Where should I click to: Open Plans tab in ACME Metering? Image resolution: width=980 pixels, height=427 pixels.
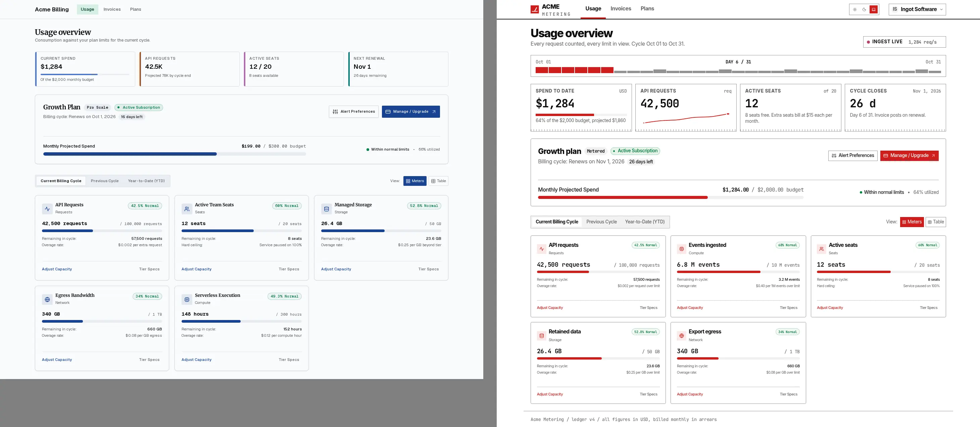647,9
